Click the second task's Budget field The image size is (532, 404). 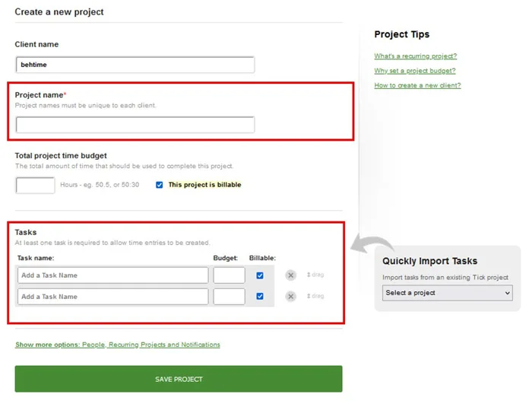pos(229,297)
